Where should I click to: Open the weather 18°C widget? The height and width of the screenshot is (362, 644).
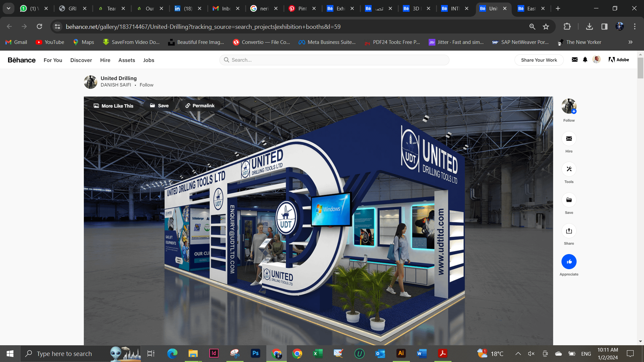pos(490,354)
